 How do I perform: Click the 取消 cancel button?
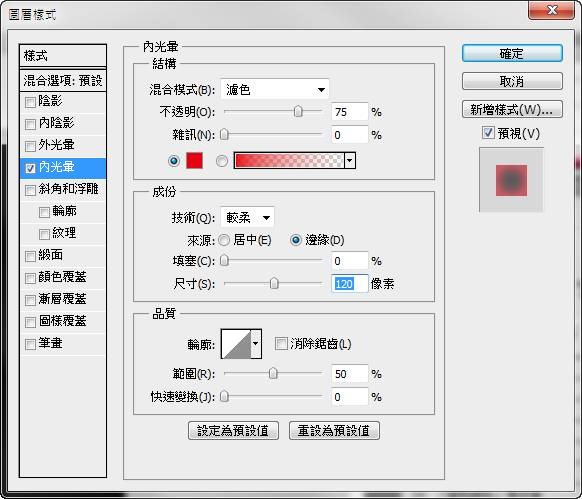[512, 81]
